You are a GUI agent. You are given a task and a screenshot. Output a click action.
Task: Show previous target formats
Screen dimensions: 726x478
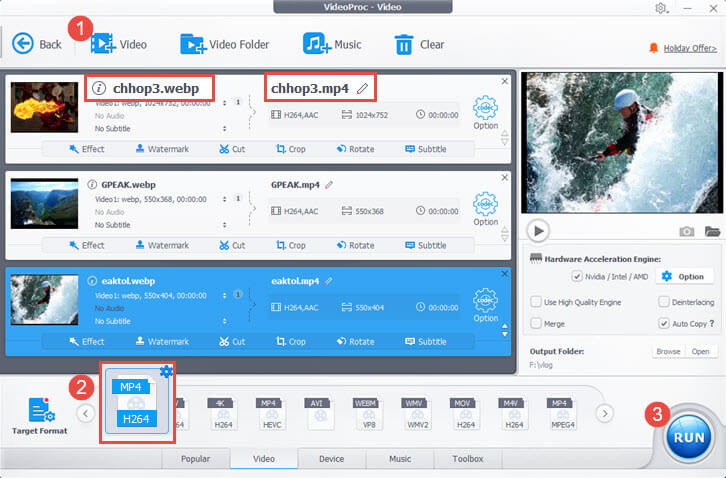click(86, 413)
